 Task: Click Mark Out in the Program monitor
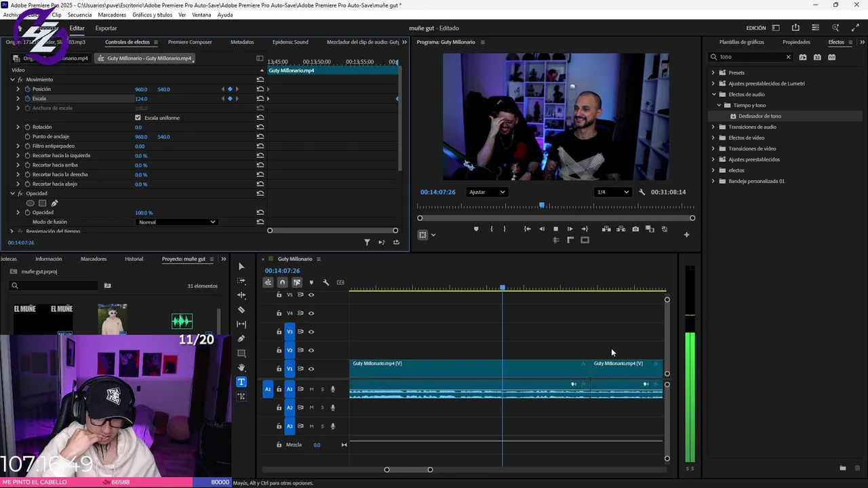[x=505, y=229]
